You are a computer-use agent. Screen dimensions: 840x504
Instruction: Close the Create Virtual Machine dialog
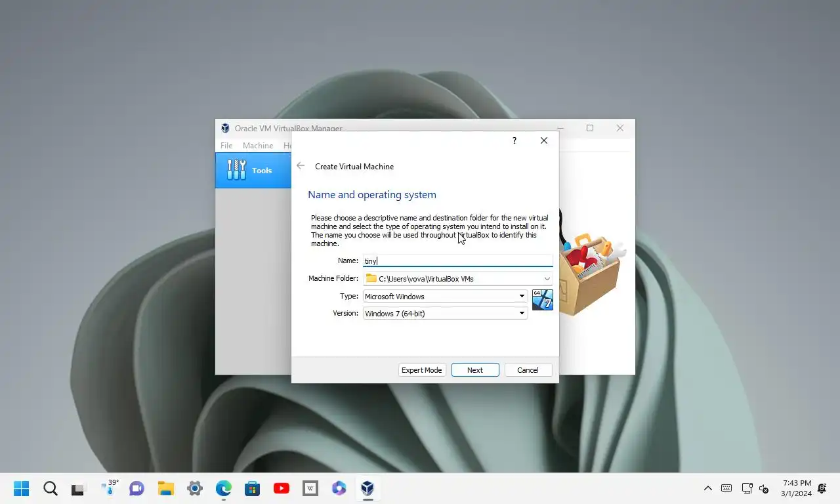click(544, 140)
